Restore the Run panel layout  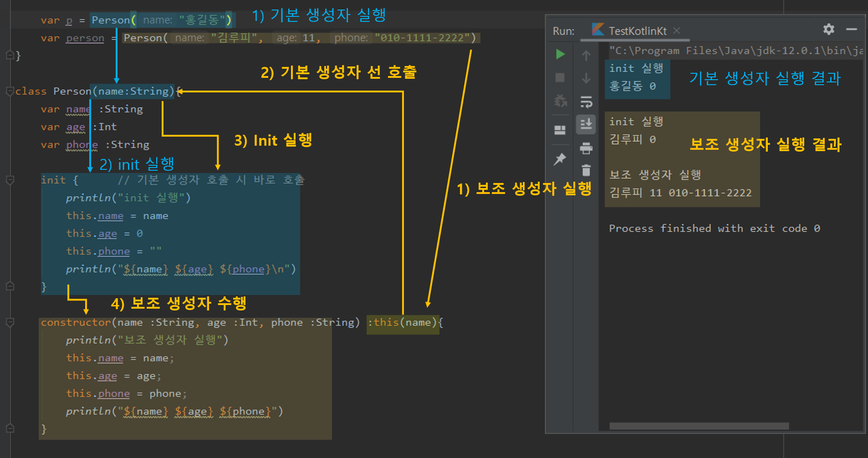560,130
